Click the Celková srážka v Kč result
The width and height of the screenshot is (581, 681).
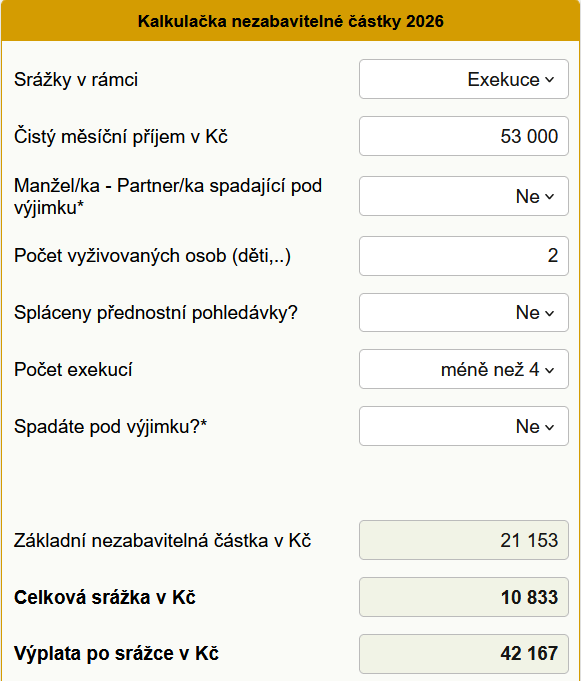[464, 597]
